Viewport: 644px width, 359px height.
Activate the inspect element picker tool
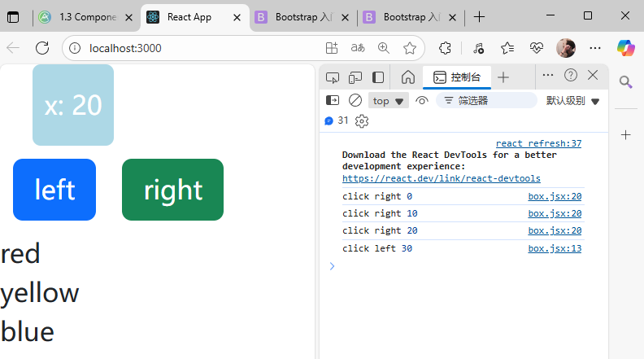coord(333,77)
